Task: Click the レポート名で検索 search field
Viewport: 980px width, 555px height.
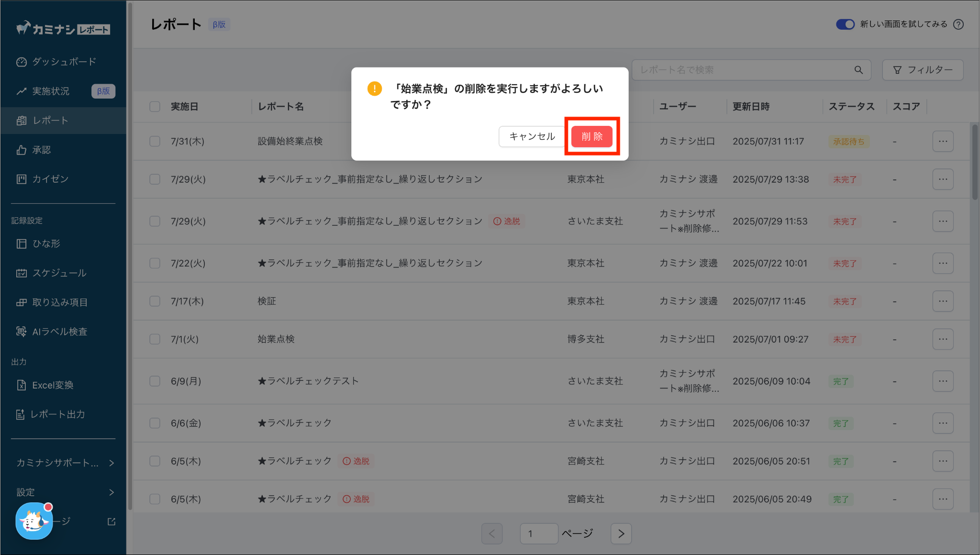Action: click(x=742, y=70)
